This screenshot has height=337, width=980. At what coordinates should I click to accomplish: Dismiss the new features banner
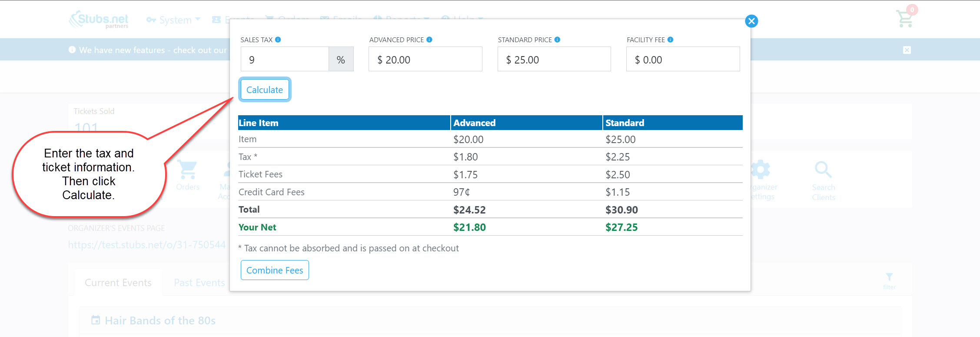tap(907, 50)
